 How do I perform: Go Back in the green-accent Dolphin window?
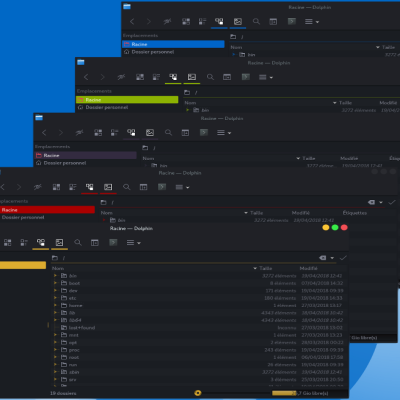click(86, 77)
